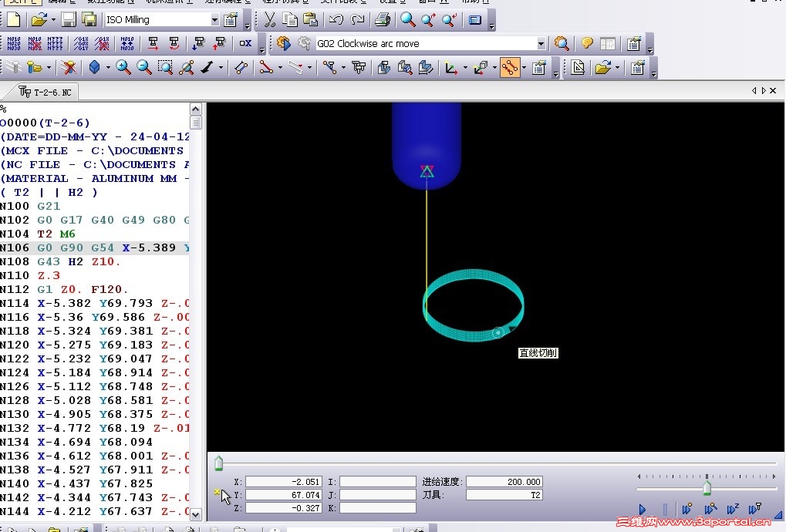This screenshot has height=532, width=786.
Task: Pause the backplot simulation
Action: (665, 510)
